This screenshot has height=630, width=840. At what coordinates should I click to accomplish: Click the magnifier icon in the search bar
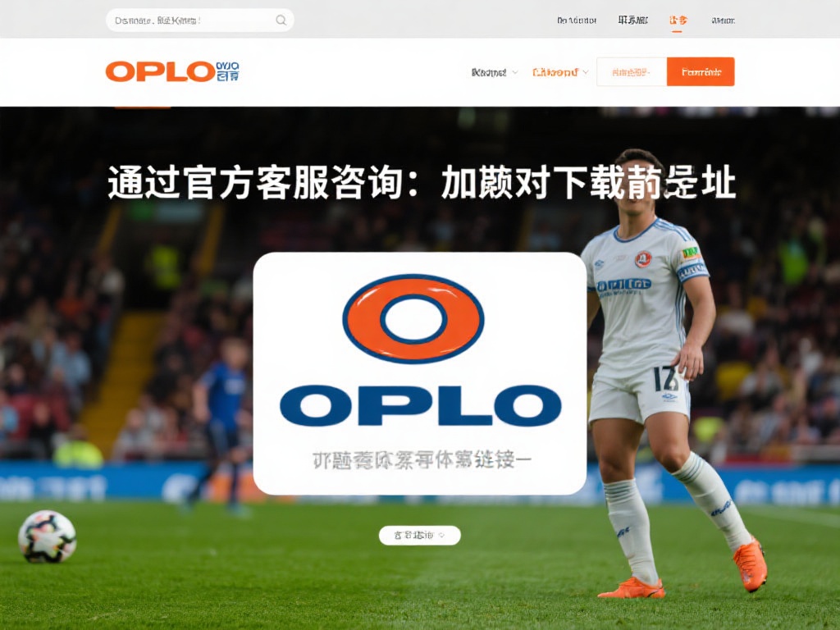pos(281,21)
